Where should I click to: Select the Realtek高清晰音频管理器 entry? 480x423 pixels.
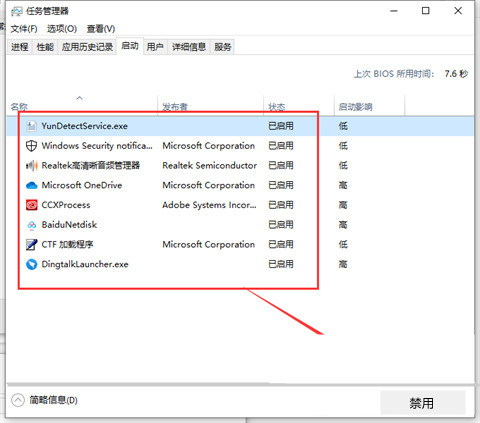[x=91, y=165]
